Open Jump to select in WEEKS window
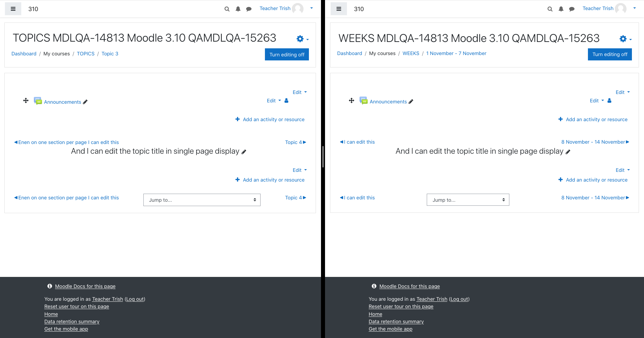The height and width of the screenshot is (338, 644). pos(468,200)
